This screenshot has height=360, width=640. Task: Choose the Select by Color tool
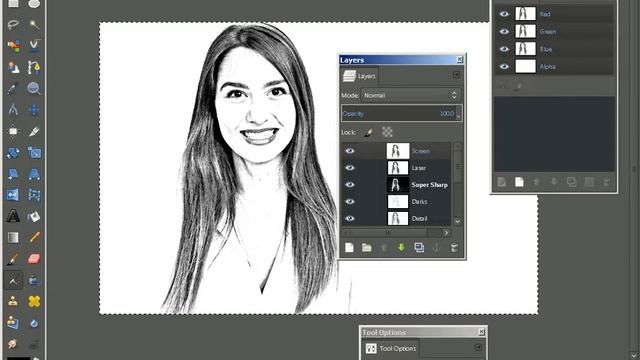(x=13, y=46)
